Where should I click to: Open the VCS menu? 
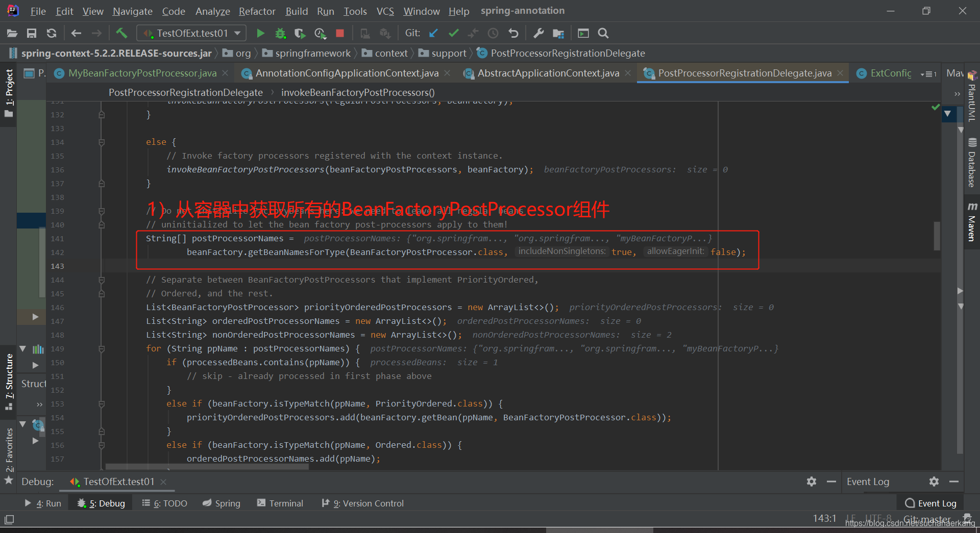coord(385,11)
